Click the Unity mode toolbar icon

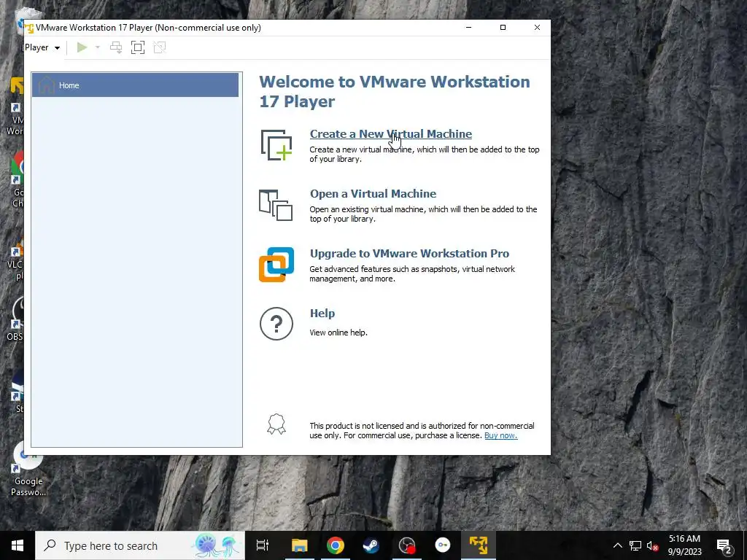point(160,47)
